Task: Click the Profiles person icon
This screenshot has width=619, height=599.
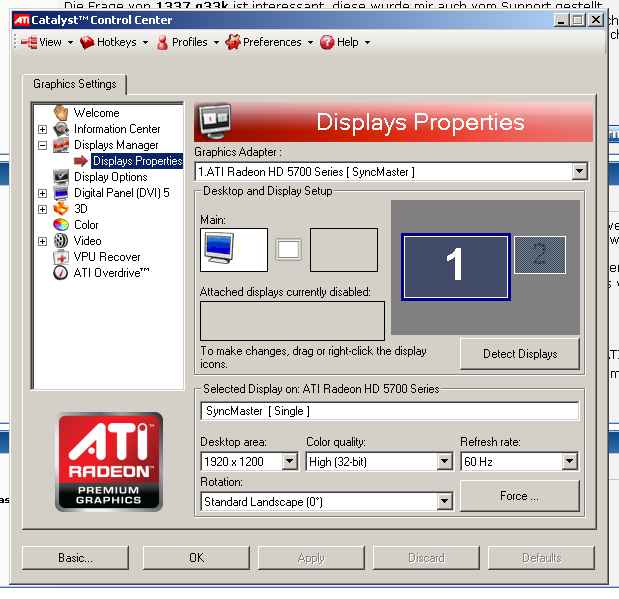Action: pos(162,42)
